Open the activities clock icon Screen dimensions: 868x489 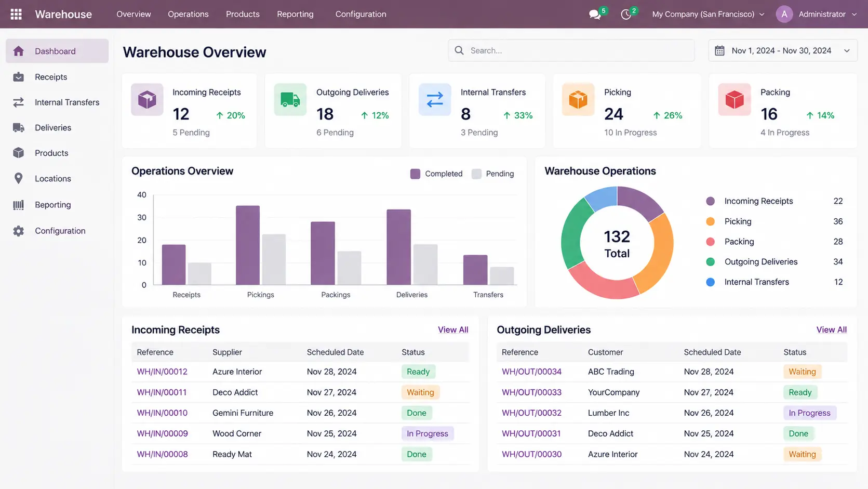pos(626,15)
